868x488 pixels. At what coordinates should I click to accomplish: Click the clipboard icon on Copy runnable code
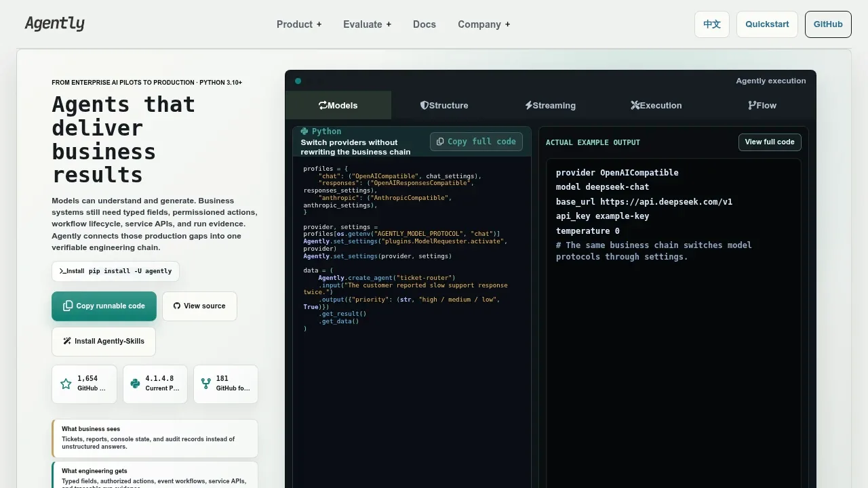68,306
